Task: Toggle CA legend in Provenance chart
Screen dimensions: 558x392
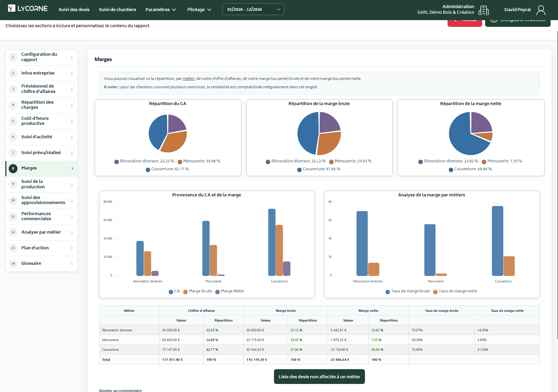Action: click(174, 291)
